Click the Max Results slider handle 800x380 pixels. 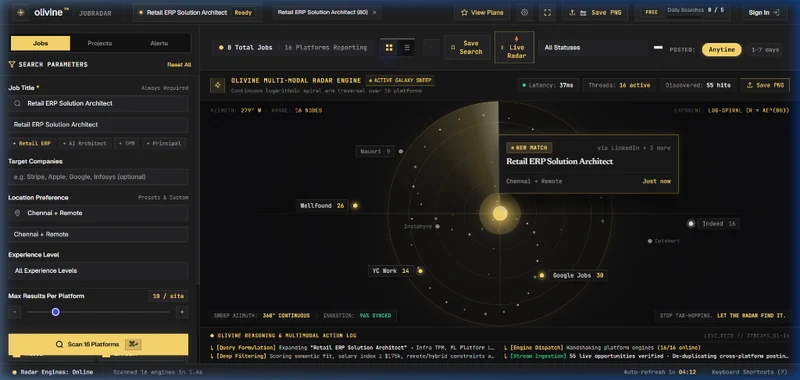56,312
